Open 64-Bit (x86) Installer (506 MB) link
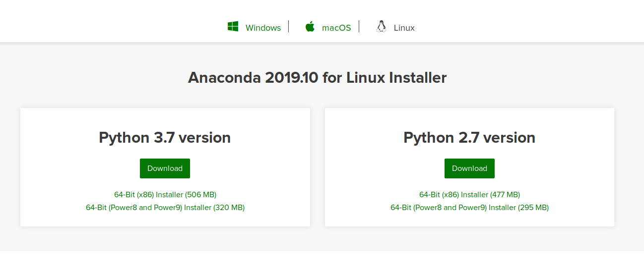Viewport: 644px width, 274px height. (x=165, y=195)
